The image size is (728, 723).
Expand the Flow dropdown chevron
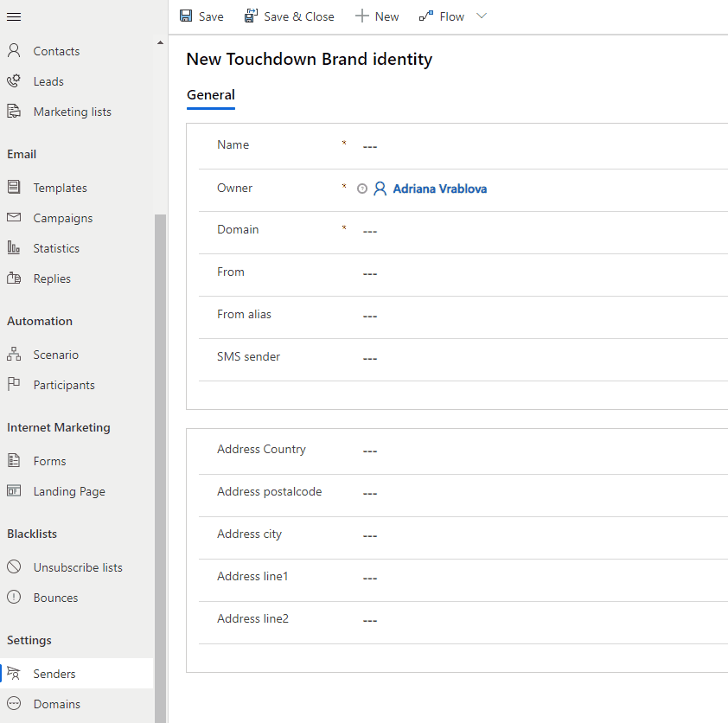(x=482, y=16)
